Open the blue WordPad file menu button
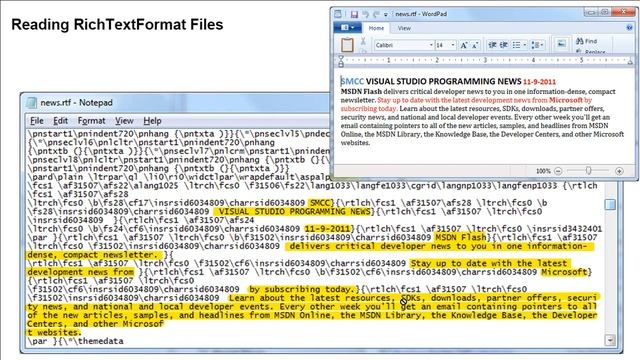 (347, 28)
